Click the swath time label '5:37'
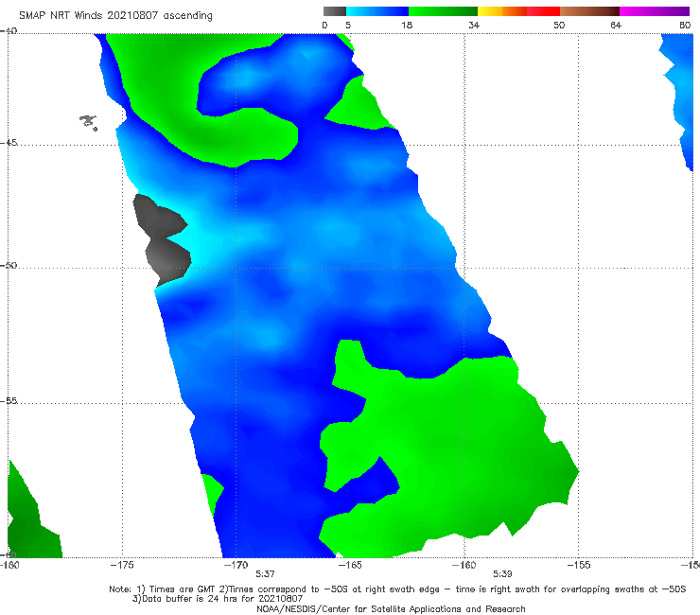 [x=265, y=574]
